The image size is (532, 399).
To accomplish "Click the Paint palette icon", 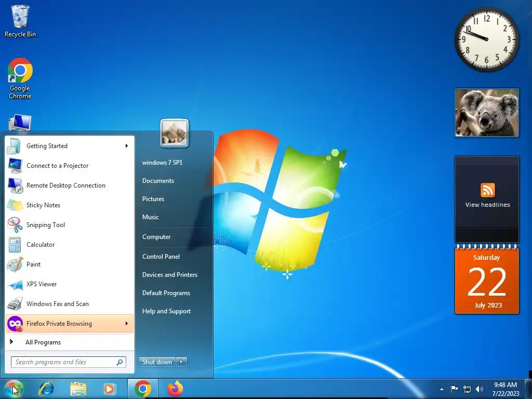I will (15, 264).
